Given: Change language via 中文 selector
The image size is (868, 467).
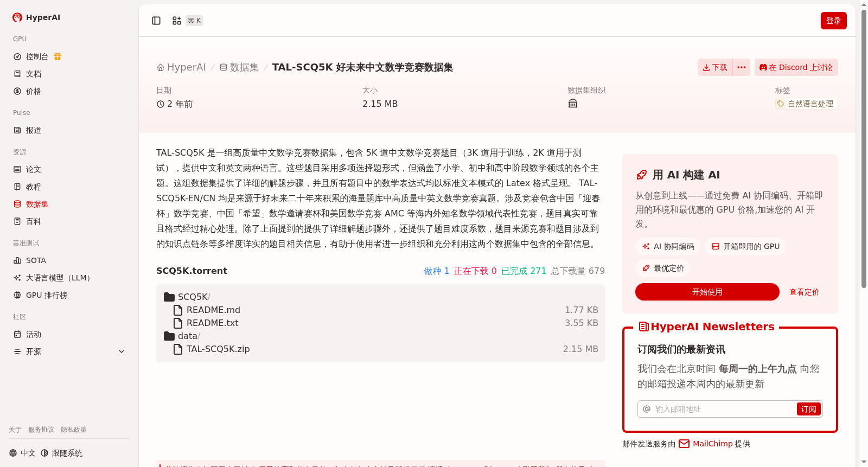Looking at the screenshot, I should tap(22, 453).
